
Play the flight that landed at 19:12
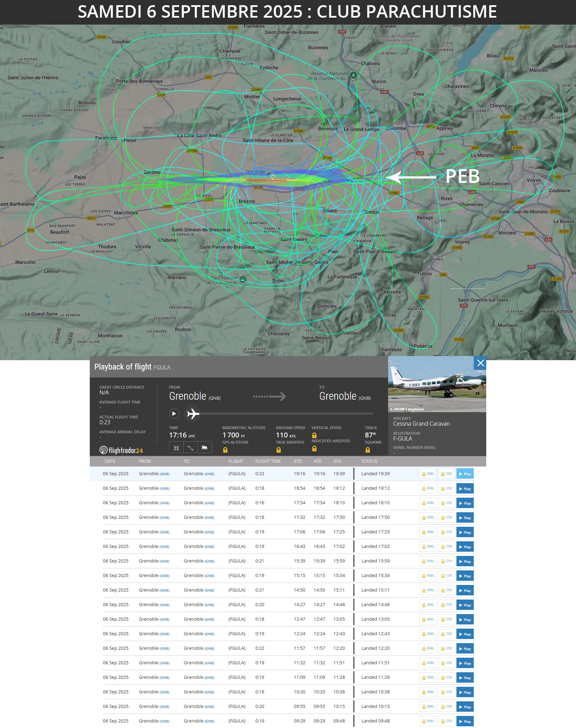[465, 489]
